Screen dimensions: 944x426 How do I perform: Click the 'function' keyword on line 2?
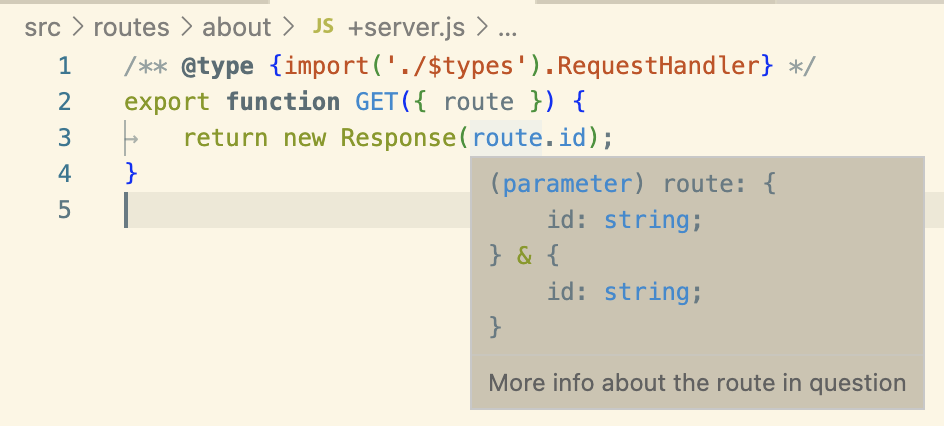[x=283, y=102]
